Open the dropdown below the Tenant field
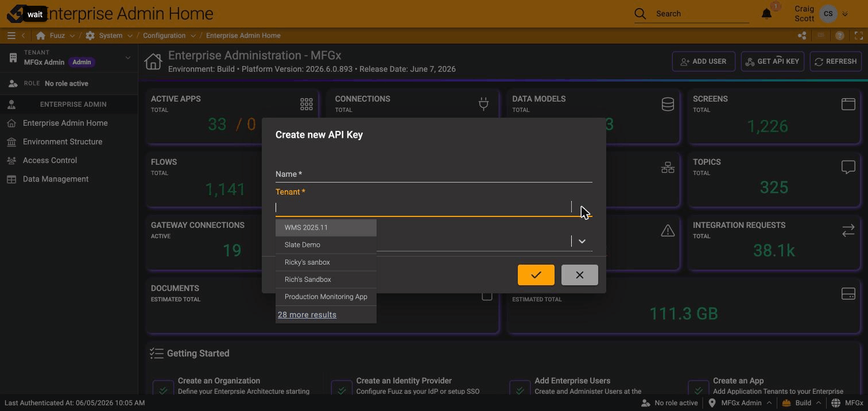 click(582, 241)
